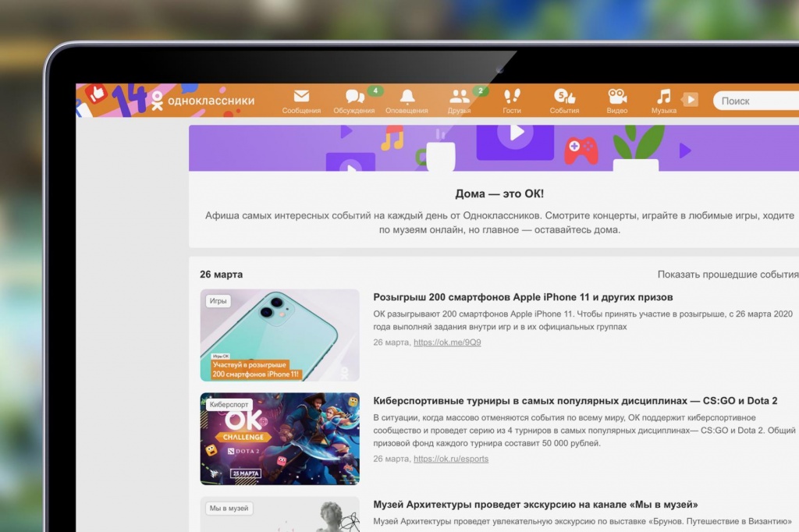Open iPhone 11 giveaway thumbnail
This screenshot has width=799, height=532.
pyautogui.click(x=280, y=335)
